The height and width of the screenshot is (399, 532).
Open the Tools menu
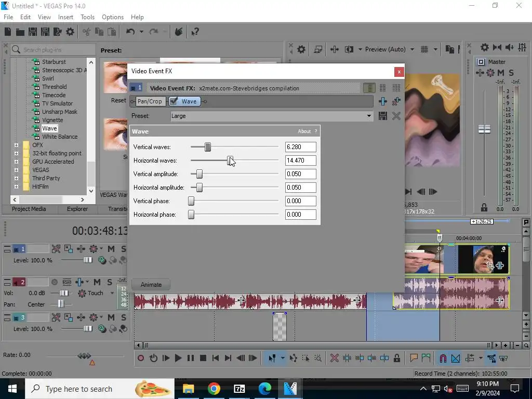[x=87, y=17]
